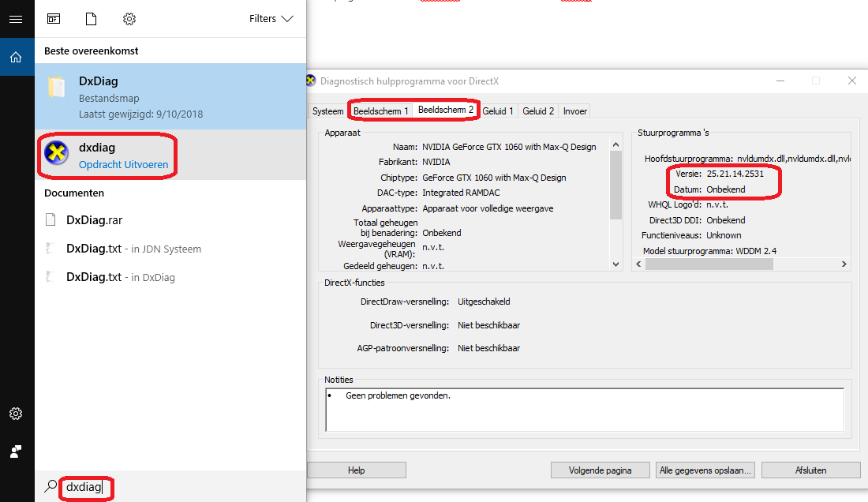Switch to the Invoer tab
Screen dimensions: 868x502
575,111
